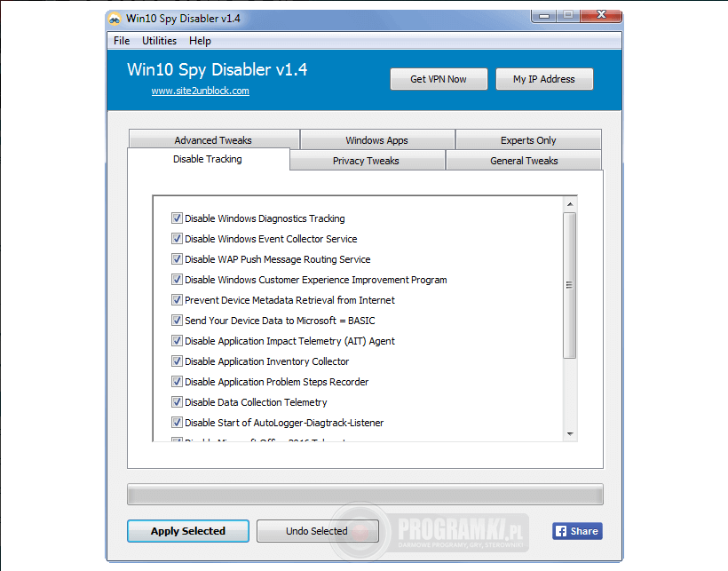
Task: Click Apply Selected button
Action: (x=188, y=531)
